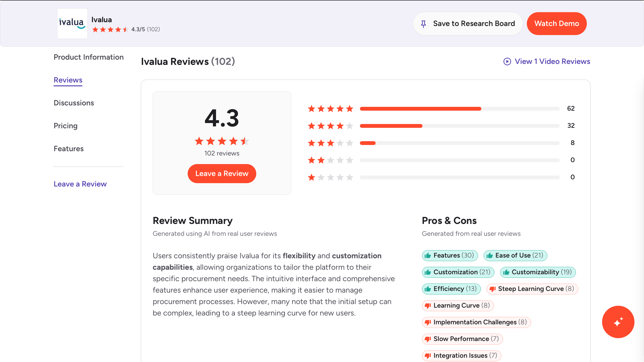Click thumbs-up icon on Features tag
644x362 pixels.
coord(428,255)
